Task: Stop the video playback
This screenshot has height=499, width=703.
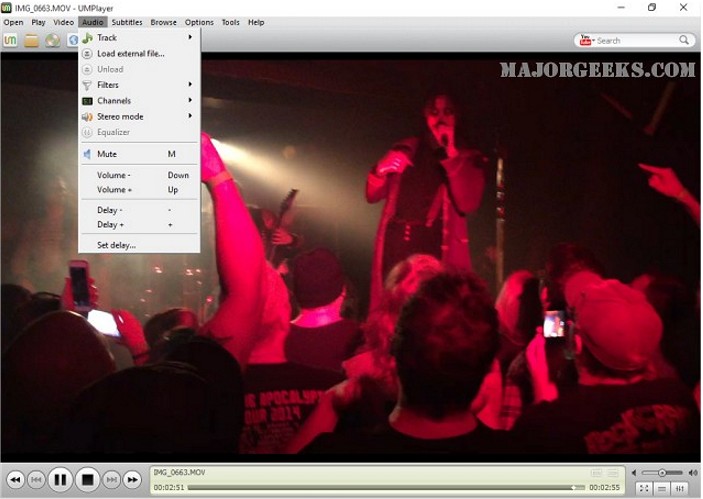Action: coord(87,480)
